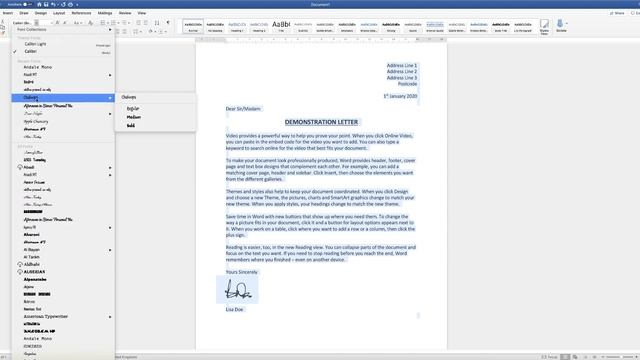The height and width of the screenshot is (360, 640).
Task: Click the Save icon in title bar
Action: tap(46, 4)
